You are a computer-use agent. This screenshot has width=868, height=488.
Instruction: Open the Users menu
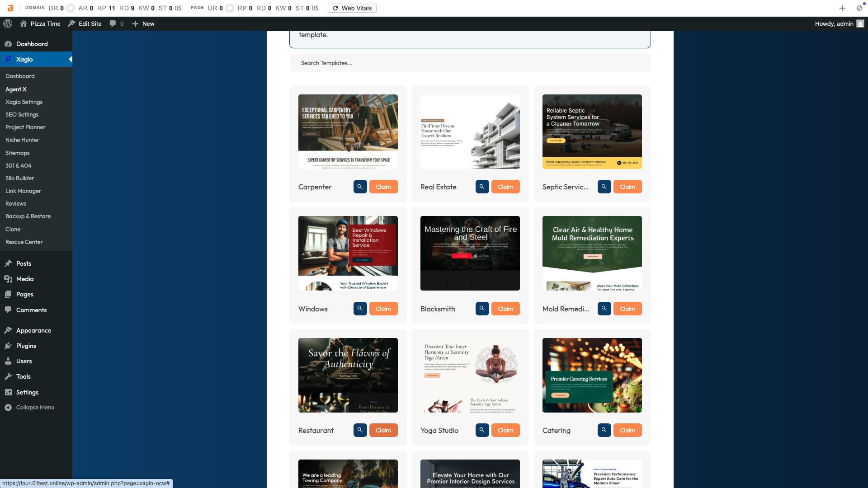(x=36, y=361)
